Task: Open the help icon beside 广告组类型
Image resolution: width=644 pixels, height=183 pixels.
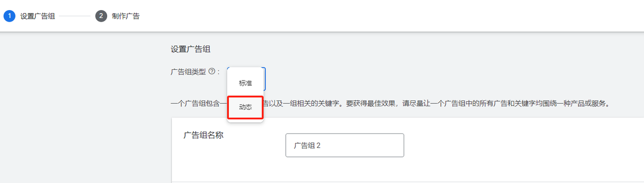Action: 212,72
